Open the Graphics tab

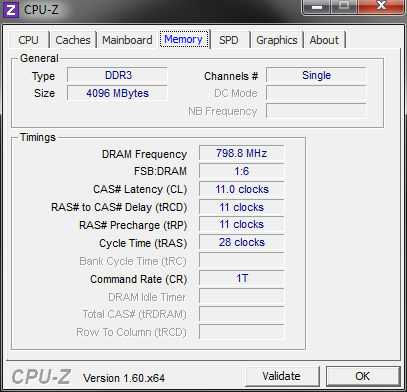(x=277, y=40)
